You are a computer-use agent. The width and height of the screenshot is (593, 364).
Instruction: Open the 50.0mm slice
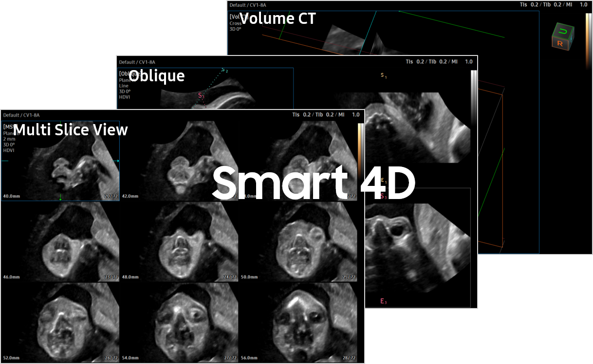(298, 241)
